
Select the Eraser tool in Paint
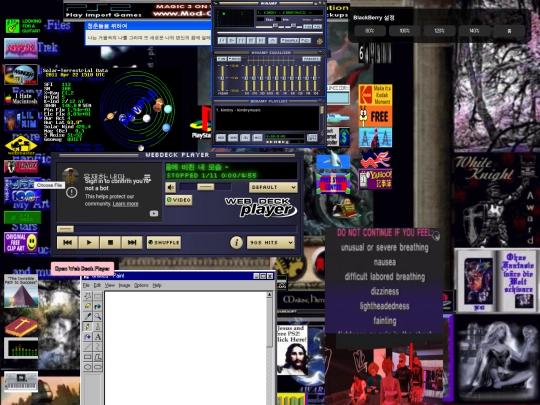[x=88, y=306]
